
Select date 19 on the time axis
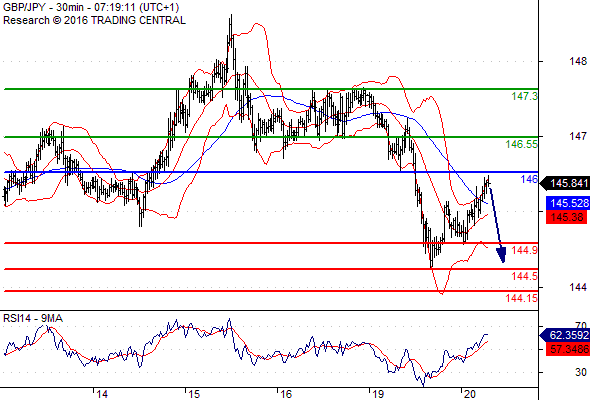point(378,394)
